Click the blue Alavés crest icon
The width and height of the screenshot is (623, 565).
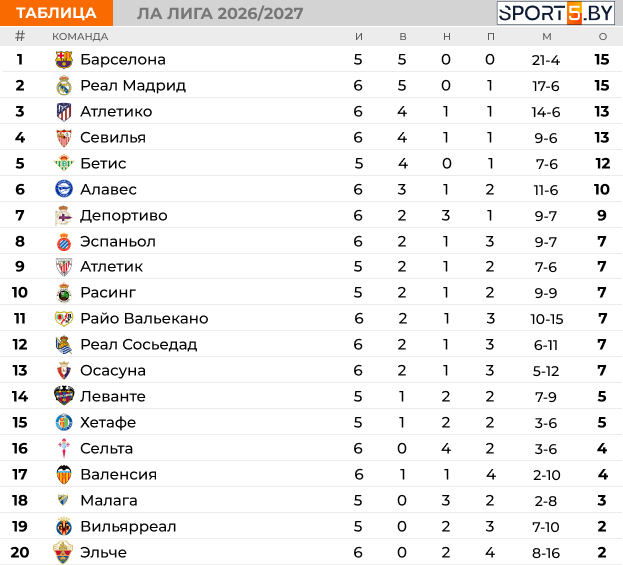(x=64, y=189)
